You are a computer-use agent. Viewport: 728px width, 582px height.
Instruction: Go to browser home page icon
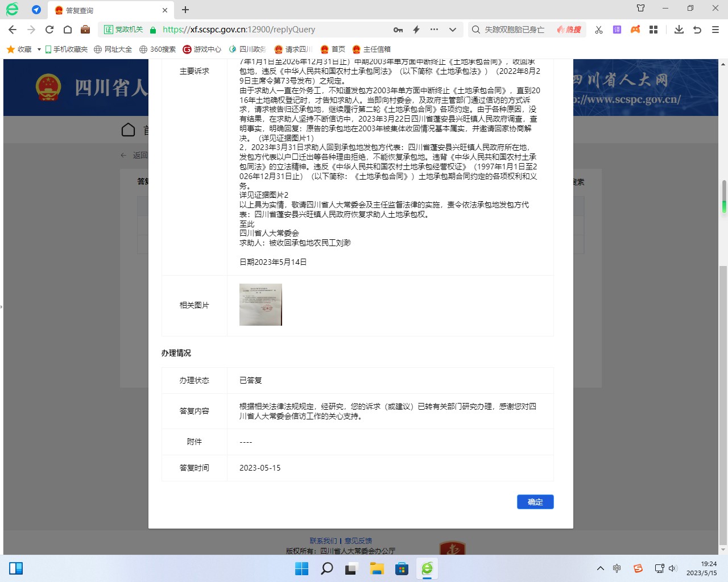[68, 30]
